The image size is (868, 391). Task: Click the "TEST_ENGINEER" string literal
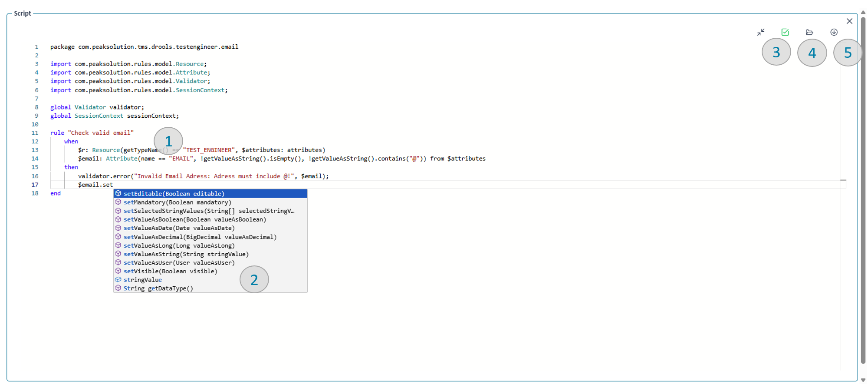209,150
